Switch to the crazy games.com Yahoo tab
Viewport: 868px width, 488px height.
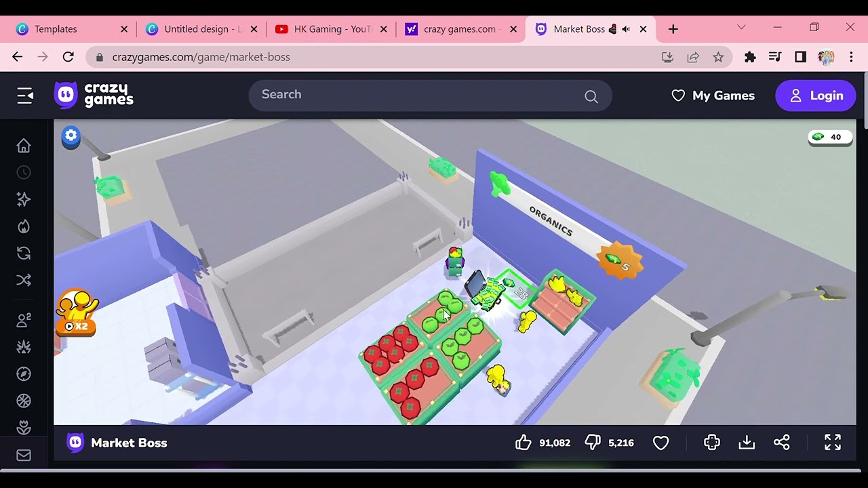461,29
